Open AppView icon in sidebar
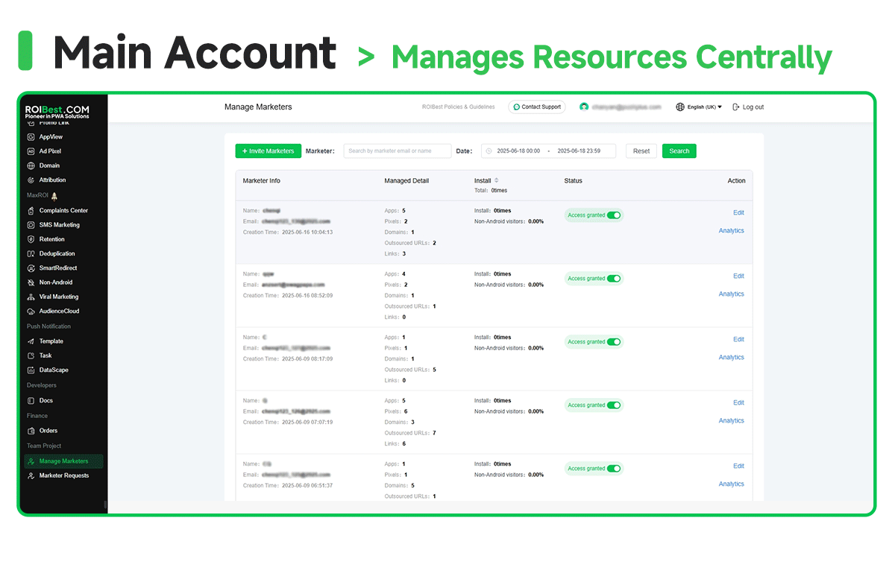Image resolution: width=895 pixels, height=588 pixels. click(x=31, y=137)
